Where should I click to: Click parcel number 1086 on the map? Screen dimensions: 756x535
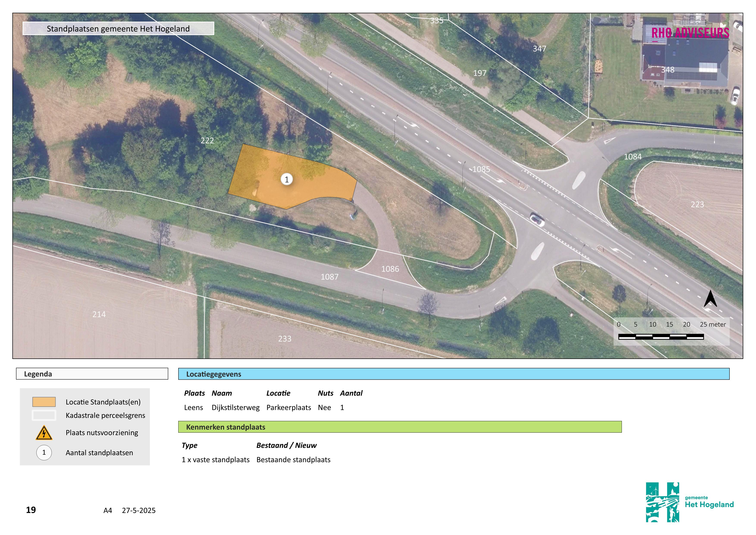click(x=390, y=269)
